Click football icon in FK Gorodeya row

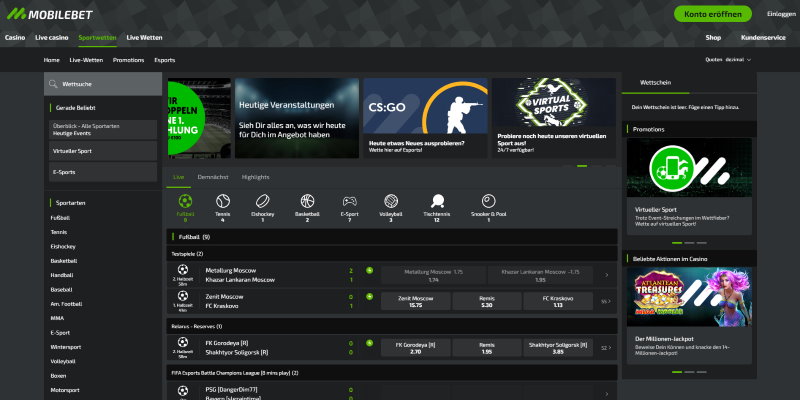[x=183, y=342]
